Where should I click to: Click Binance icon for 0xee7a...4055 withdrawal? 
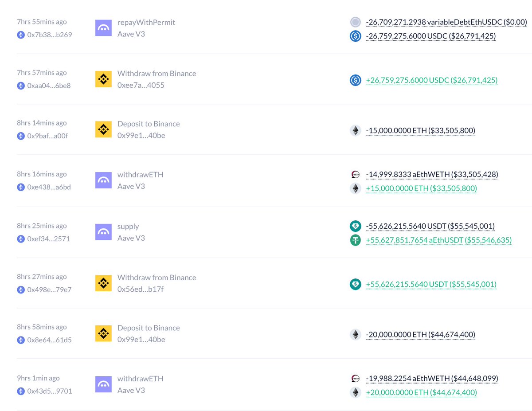point(103,79)
